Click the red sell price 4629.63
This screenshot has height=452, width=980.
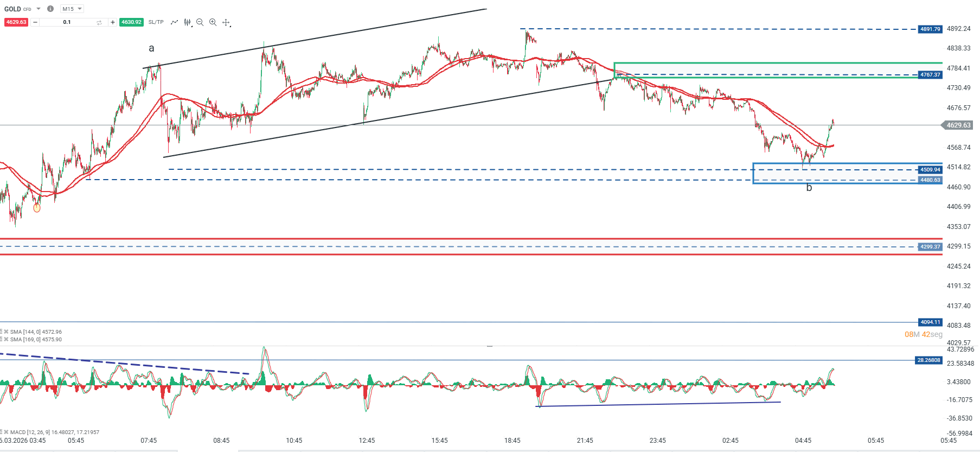click(x=16, y=22)
